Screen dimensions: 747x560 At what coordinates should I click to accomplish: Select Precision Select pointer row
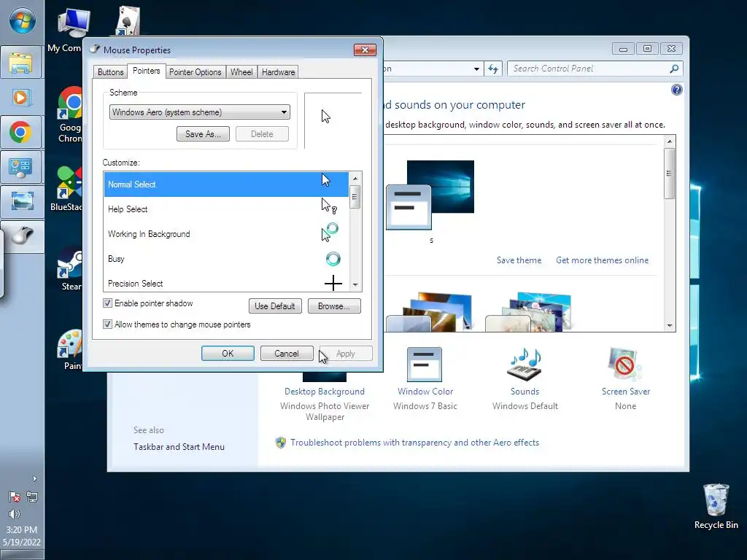pos(226,283)
